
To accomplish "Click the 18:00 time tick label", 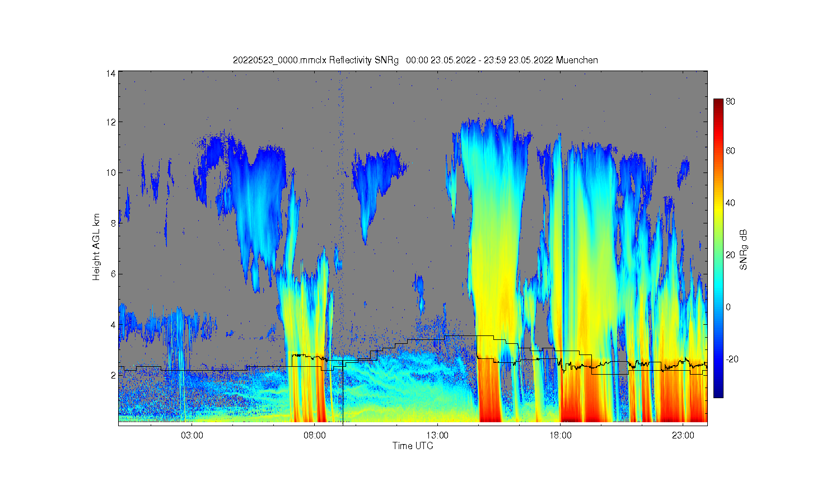I will [x=561, y=436].
